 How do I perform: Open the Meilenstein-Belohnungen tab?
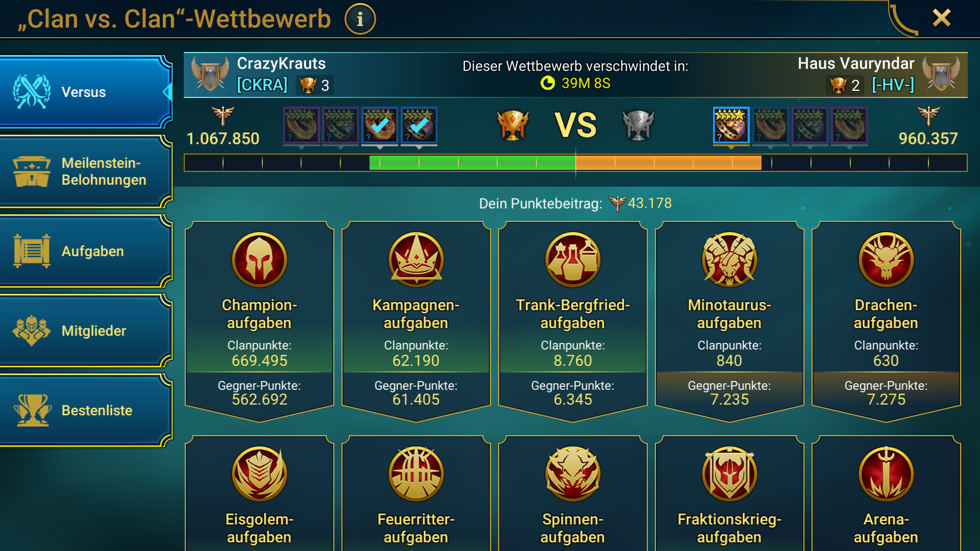(x=85, y=171)
